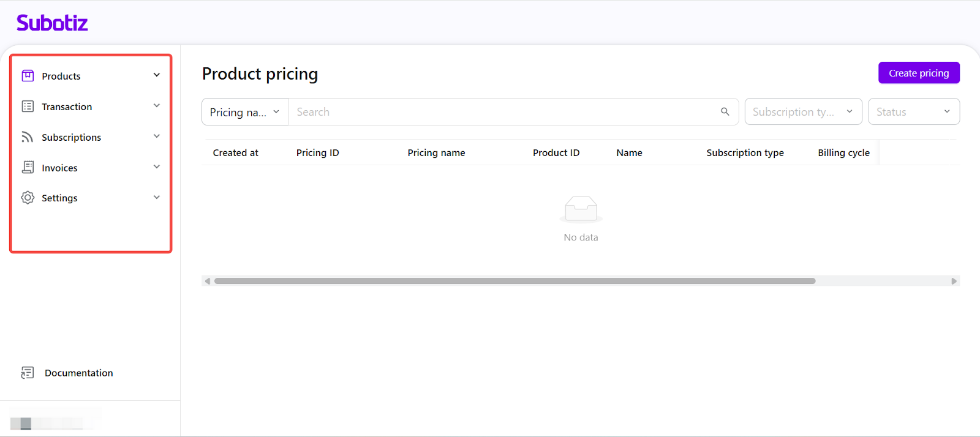Open the Subscriptions menu item

(71, 137)
